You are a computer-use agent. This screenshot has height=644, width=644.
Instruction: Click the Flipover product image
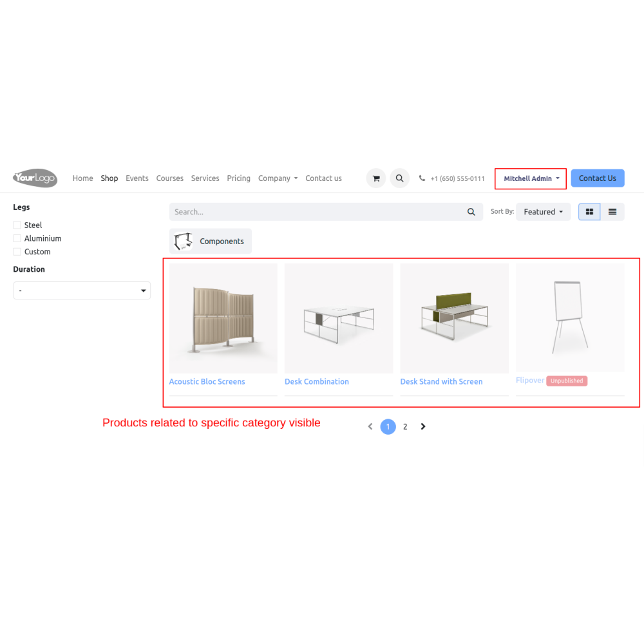tap(570, 318)
